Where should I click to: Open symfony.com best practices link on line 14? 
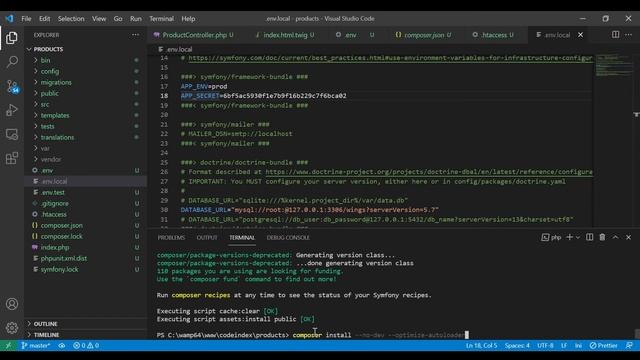(x=390, y=58)
